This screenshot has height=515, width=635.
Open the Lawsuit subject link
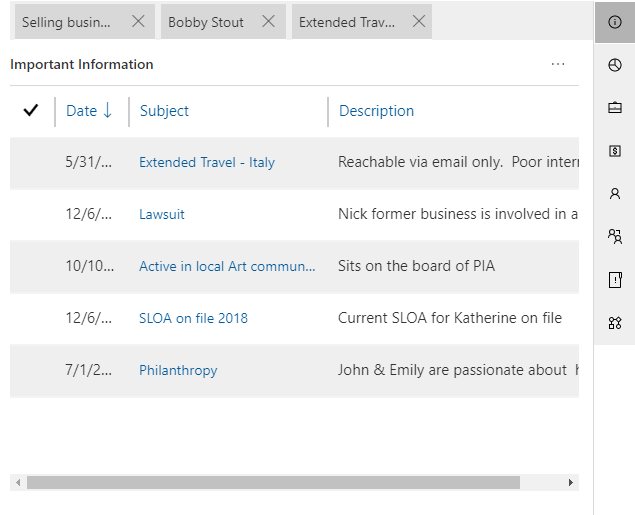[162, 214]
